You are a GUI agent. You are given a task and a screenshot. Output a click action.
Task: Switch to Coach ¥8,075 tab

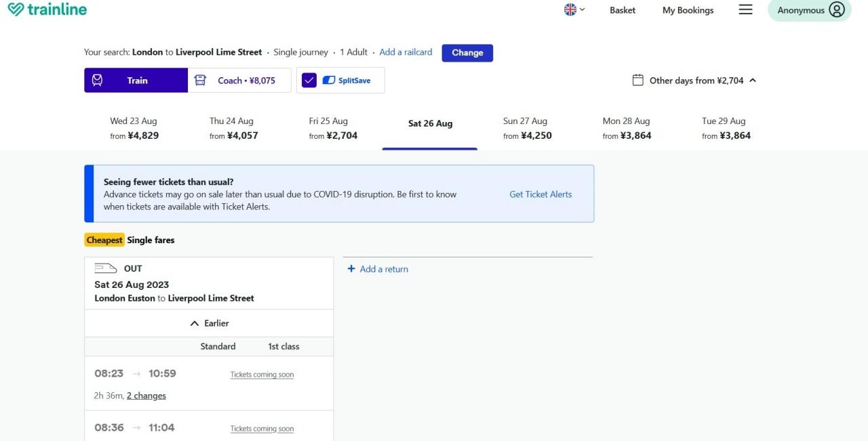pyautogui.click(x=239, y=80)
